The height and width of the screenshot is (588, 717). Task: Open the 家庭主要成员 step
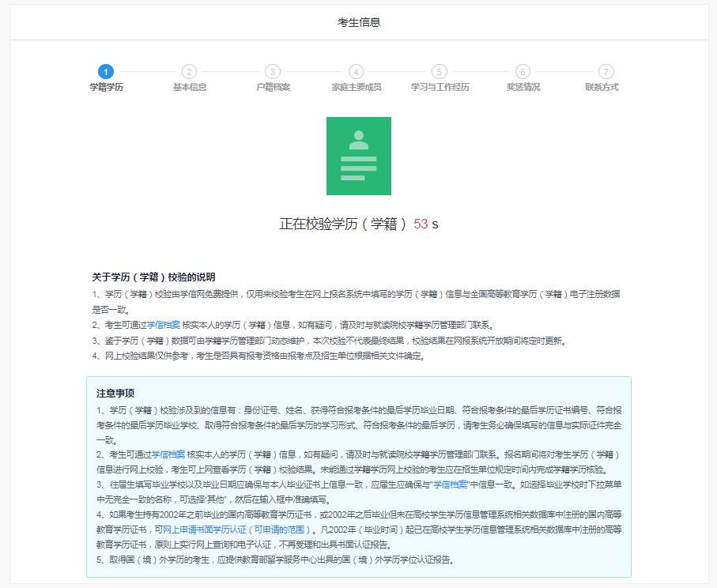click(356, 87)
